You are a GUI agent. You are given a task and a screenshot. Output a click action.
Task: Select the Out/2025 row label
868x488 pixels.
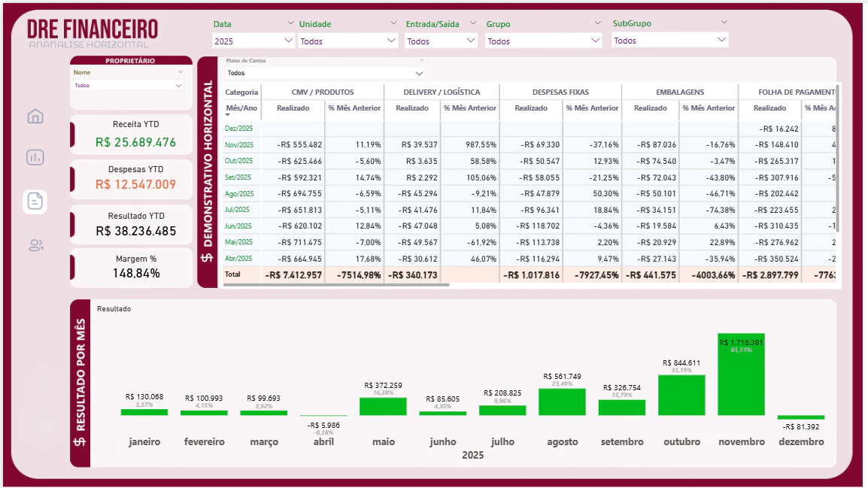[x=238, y=161]
